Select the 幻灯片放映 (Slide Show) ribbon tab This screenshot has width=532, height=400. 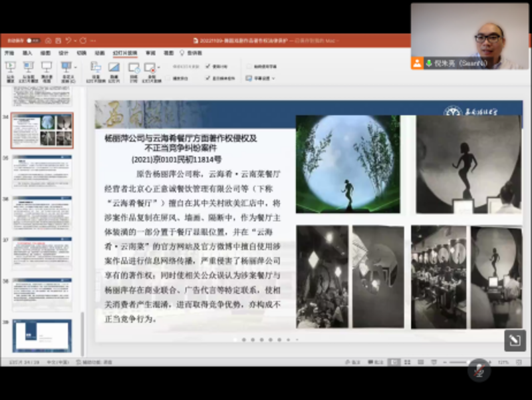[x=125, y=53]
